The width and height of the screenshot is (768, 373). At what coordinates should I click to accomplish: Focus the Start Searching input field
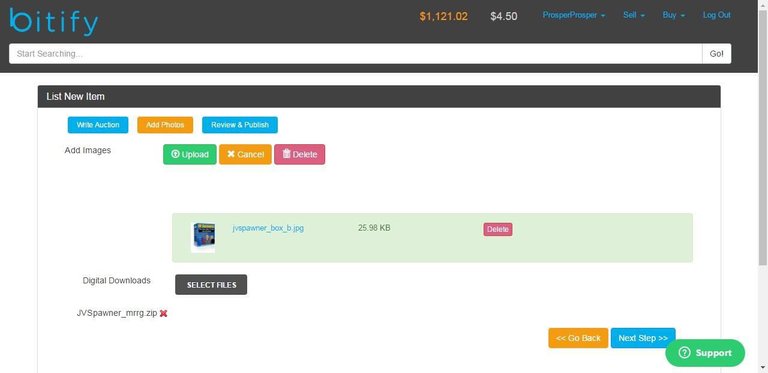pyautogui.click(x=356, y=54)
